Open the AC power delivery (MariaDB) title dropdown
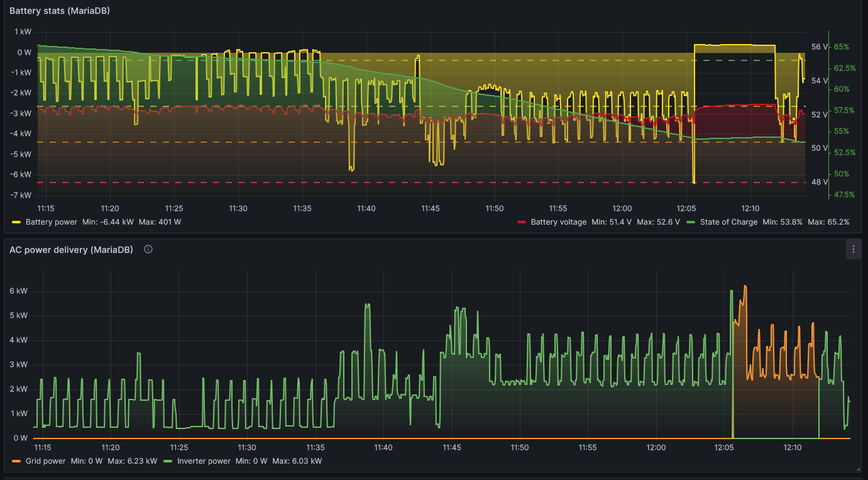 [71, 250]
